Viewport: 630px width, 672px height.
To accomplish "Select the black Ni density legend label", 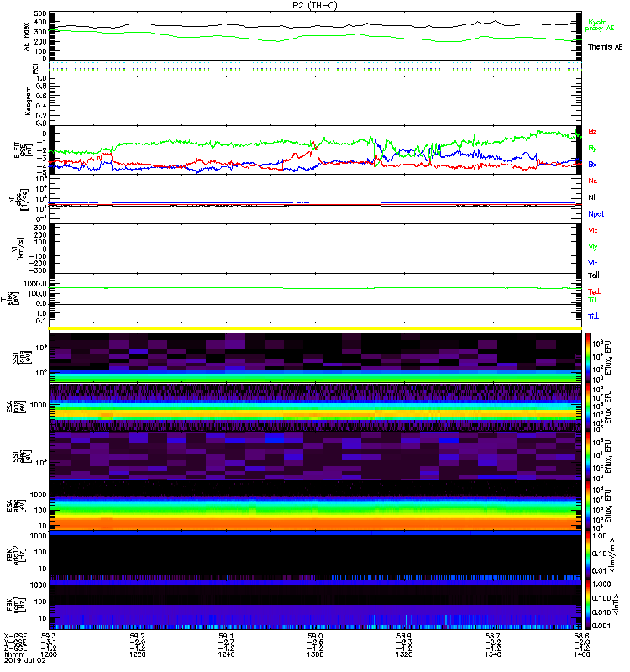I will point(591,197).
